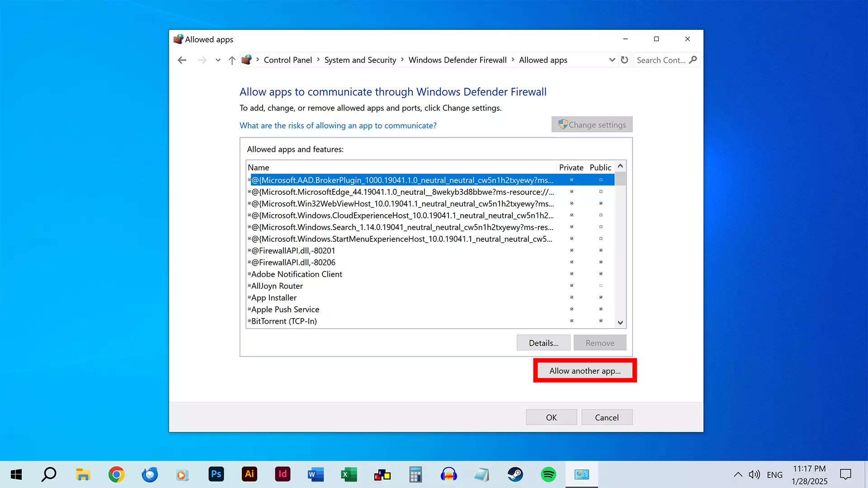This screenshot has height=488, width=868.
Task: Open Photoshop from the taskbar
Action: tap(216, 474)
